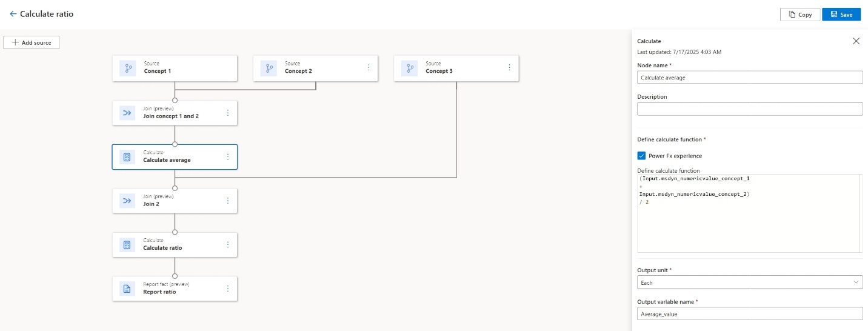
Task: Select the Join concept 1 and 2 label
Action: point(171,116)
